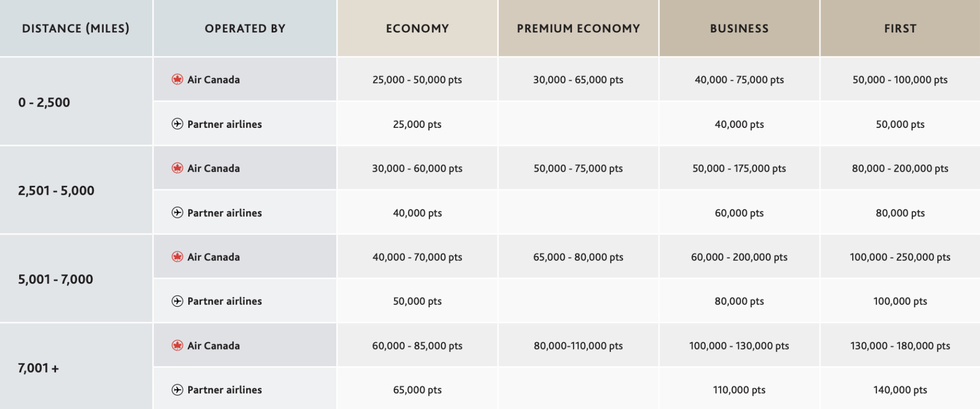Click Air Canada maple leaf icon in 0 - 2,500 row

click(177, 79)
